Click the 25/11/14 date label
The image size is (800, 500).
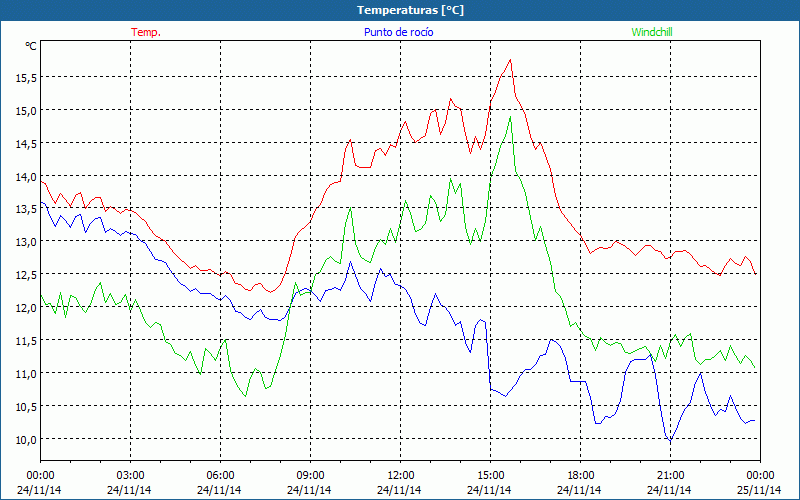tap(759, 490)
